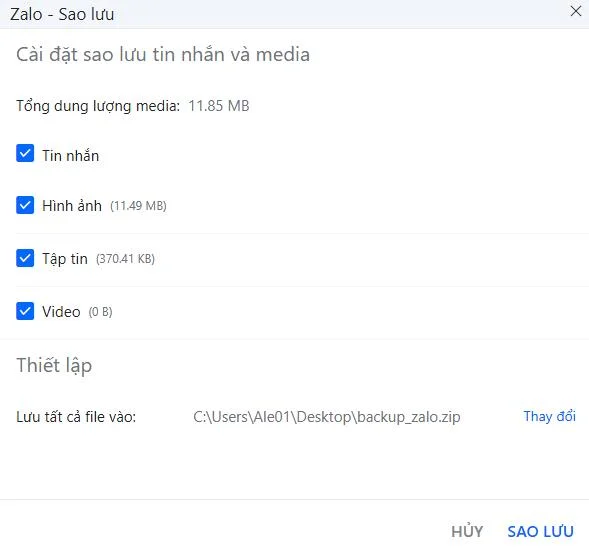
Task: Click the (370.41 KB) file size text
Action: (x=125, y=259)
